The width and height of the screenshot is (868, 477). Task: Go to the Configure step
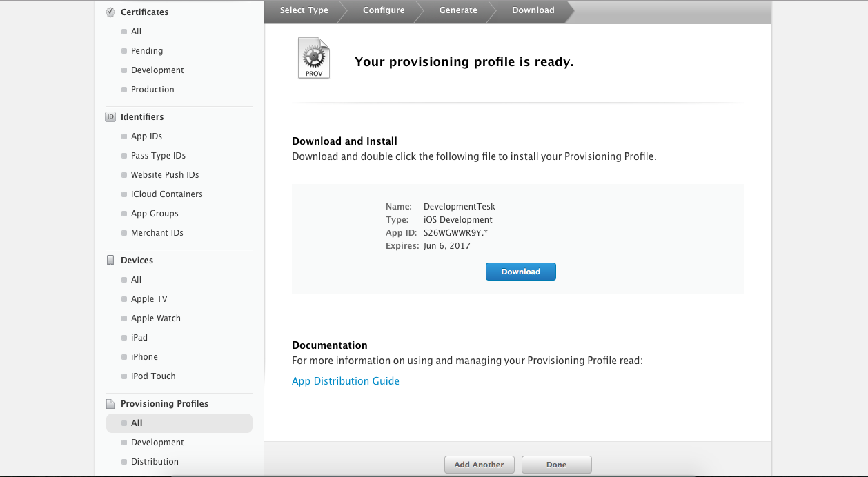coord(384,10)
